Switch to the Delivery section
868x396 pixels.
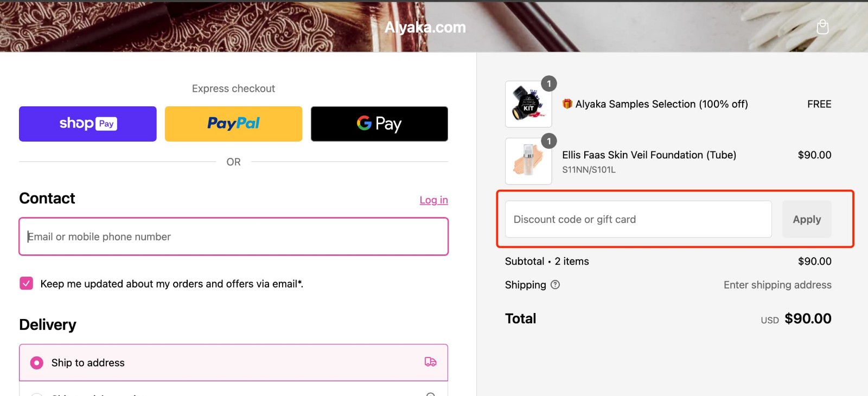48,324
